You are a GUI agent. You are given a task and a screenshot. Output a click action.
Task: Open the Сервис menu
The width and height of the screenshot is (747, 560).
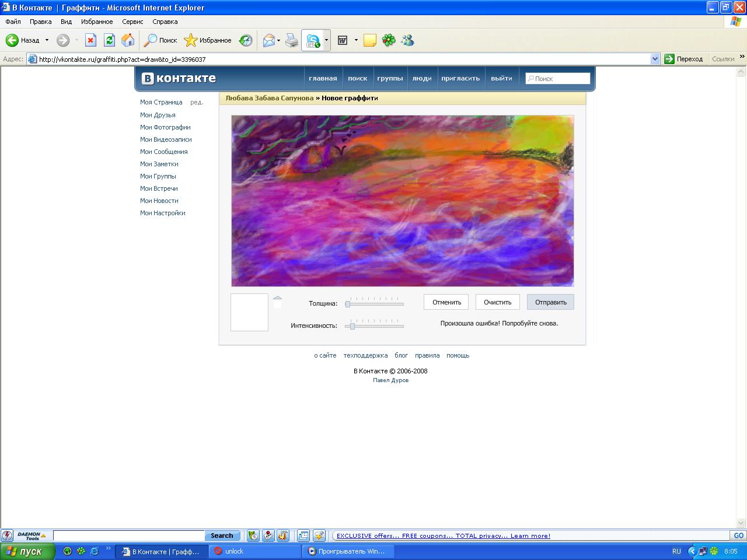[132, 22]
